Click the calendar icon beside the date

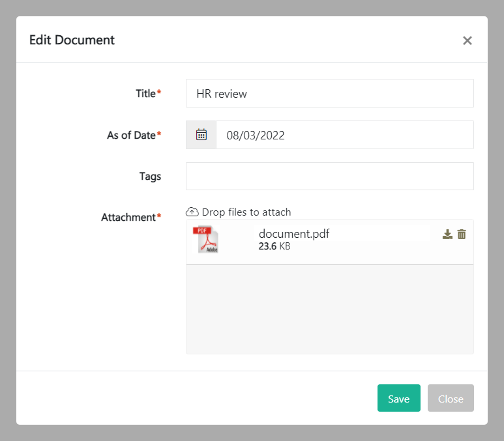click(x=201, y=135)
